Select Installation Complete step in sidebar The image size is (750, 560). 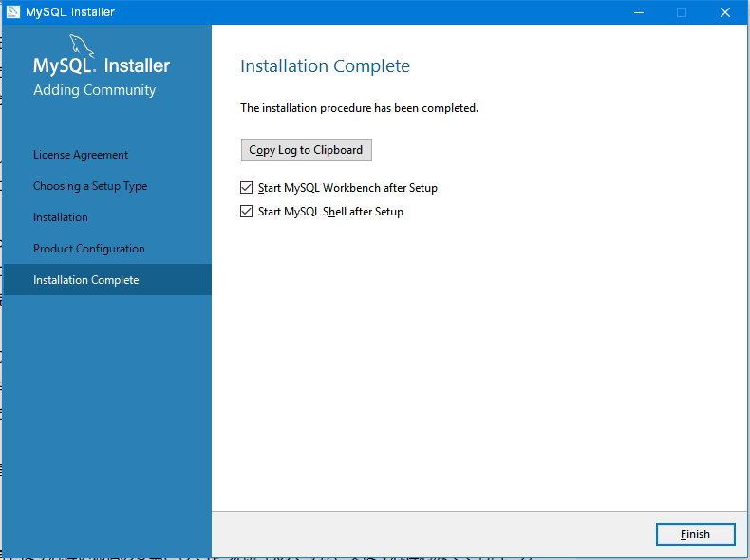click(x=86, y=280)
